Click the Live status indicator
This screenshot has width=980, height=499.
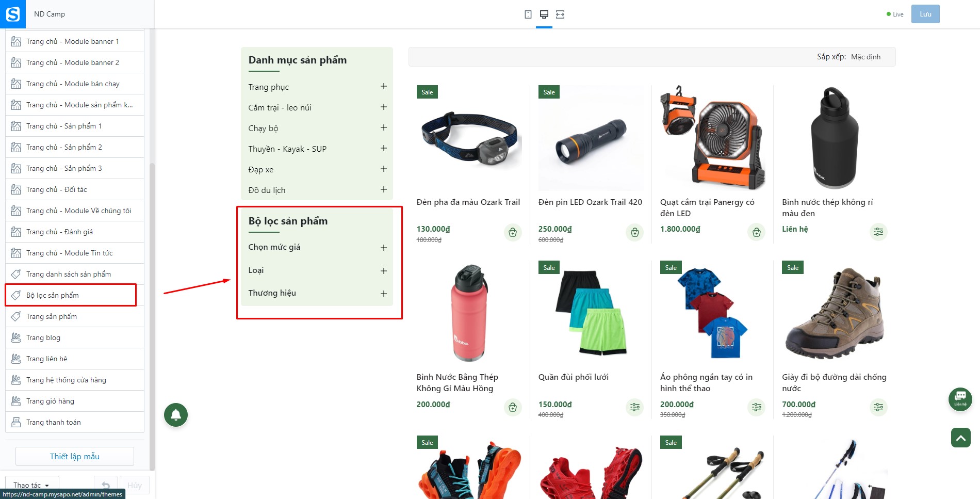pyautogui.click(x=895, y=14)
